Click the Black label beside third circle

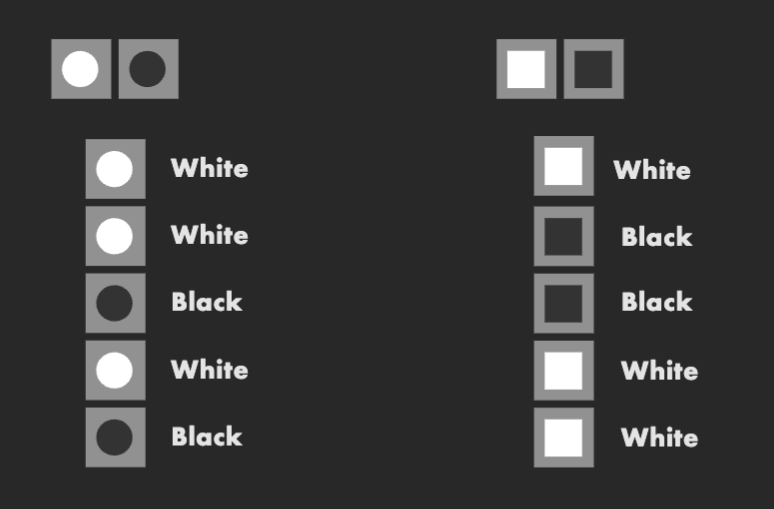click(207, 302)
